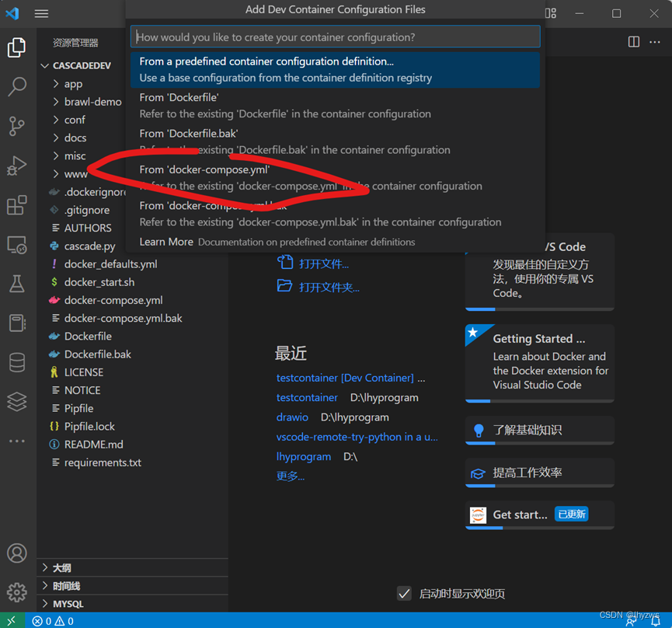The image size is (672, 628).
Task: Expand the 大纲 outline section
Action: click(132, 567)
